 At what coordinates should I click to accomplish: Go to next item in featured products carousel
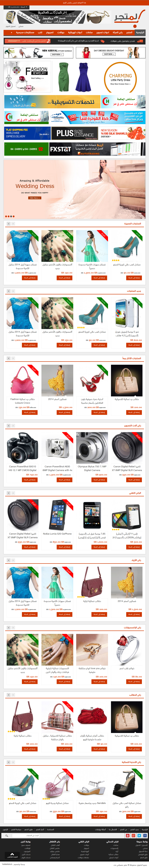point(13,223)
